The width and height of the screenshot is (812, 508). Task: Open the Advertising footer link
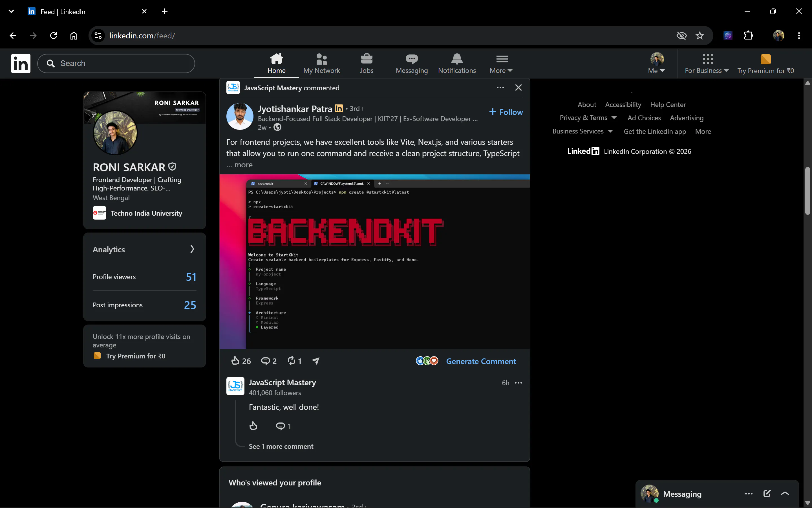(687, 118)
